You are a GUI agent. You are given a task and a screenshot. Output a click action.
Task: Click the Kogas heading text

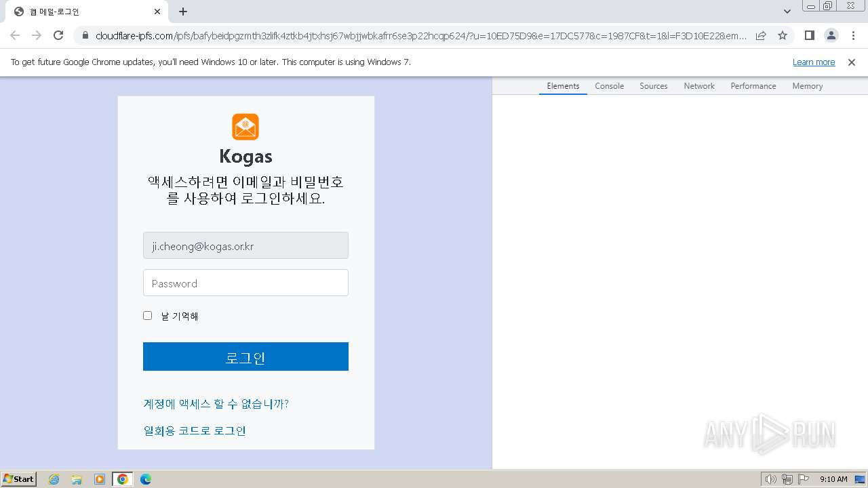coord(245,157)
